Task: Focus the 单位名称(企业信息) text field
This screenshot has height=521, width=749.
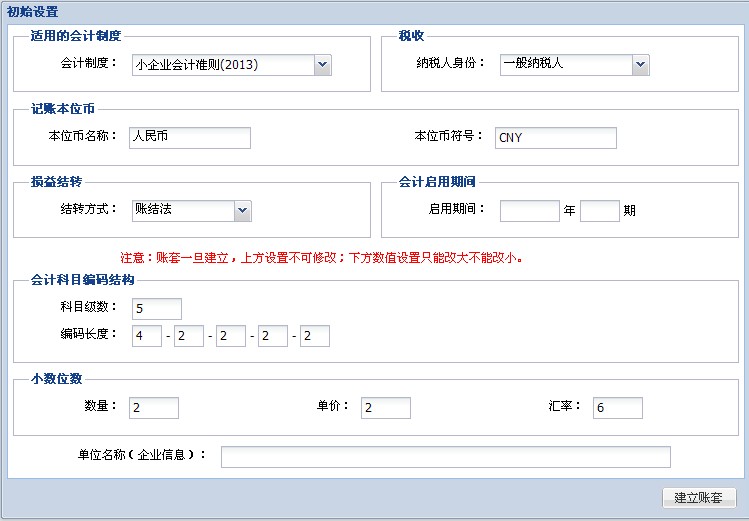Action: click(445, 457)
